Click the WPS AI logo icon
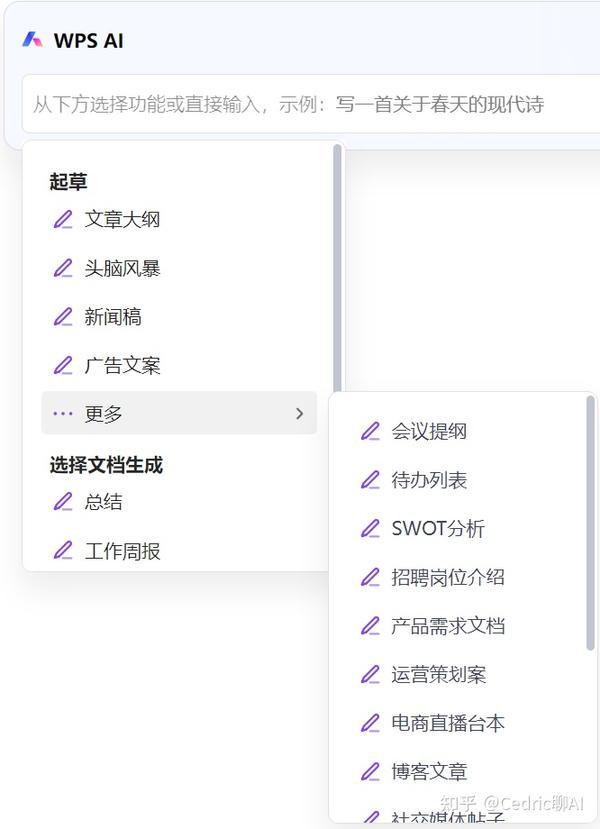600x829 pixels. pyautogui.click(x=31, y=41)
